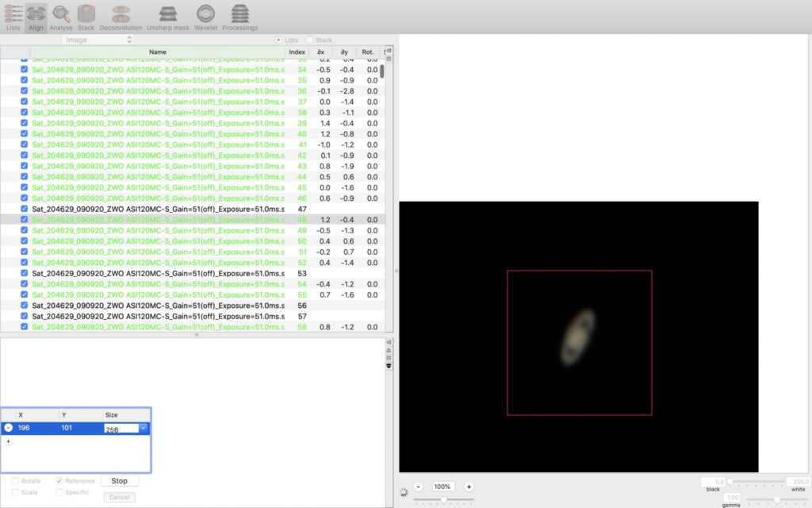Screen dimensions: 812x508
Task: Remove the alignment point with minus icon
Action: (x=8, y=428)
